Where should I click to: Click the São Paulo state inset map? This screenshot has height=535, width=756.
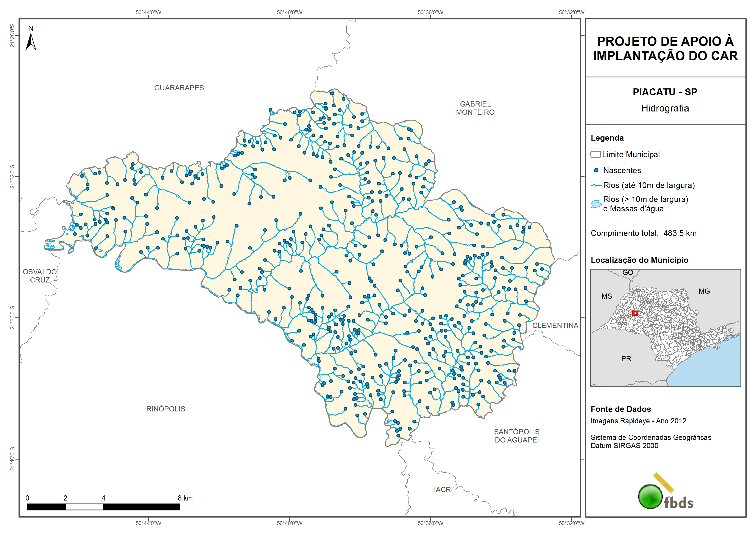point(666,328)
